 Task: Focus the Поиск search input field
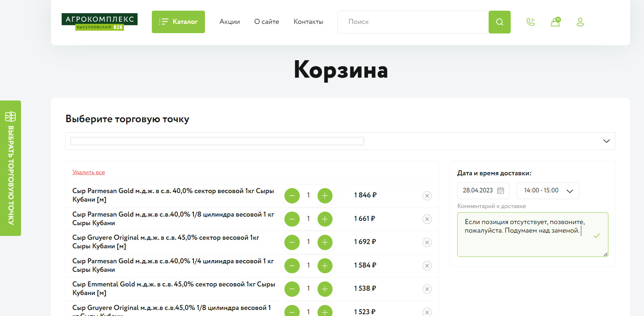click(413, 22)
